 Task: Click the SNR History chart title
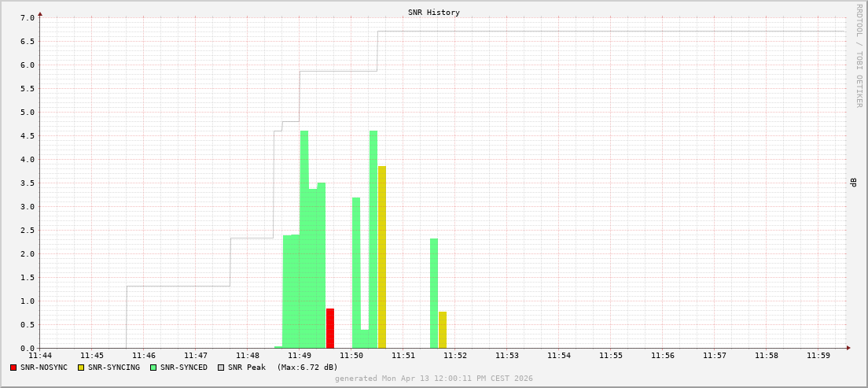pyautogui.click(x=434, y=13)
